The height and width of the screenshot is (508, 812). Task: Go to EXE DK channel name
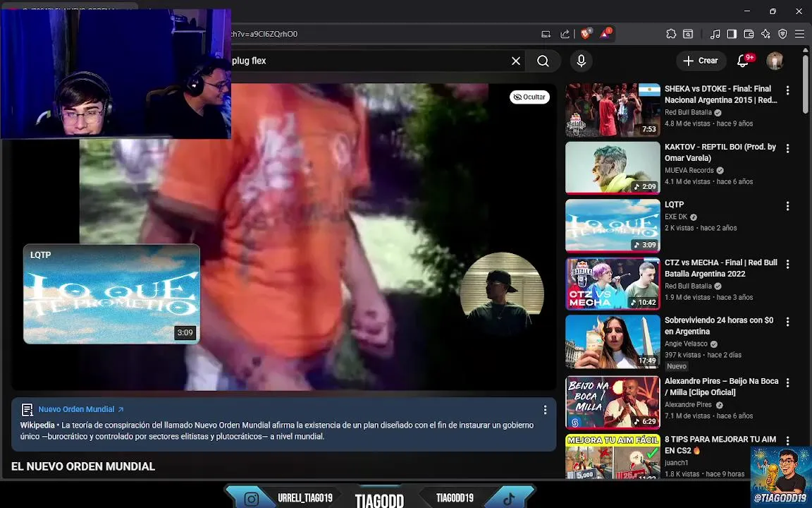coord(676,217)
